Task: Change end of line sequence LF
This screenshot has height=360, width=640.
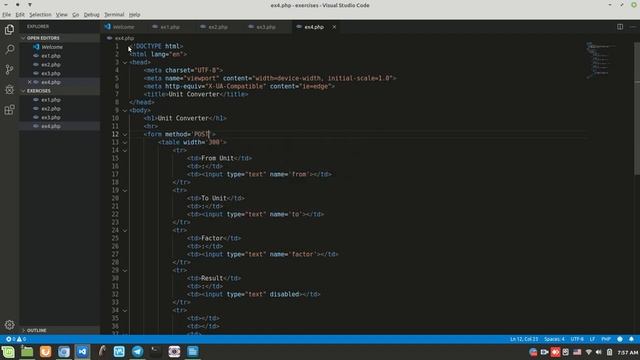Action: [592, 339]
